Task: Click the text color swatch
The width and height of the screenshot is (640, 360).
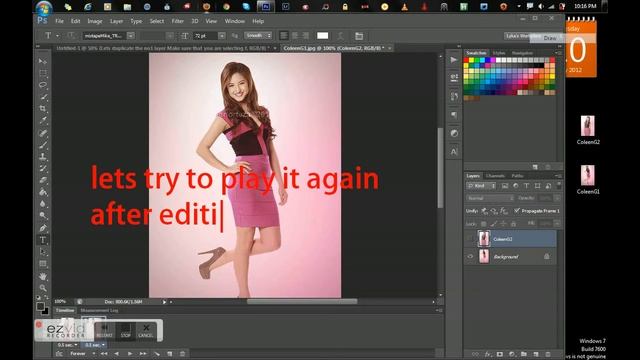Action: pos(322,36)
